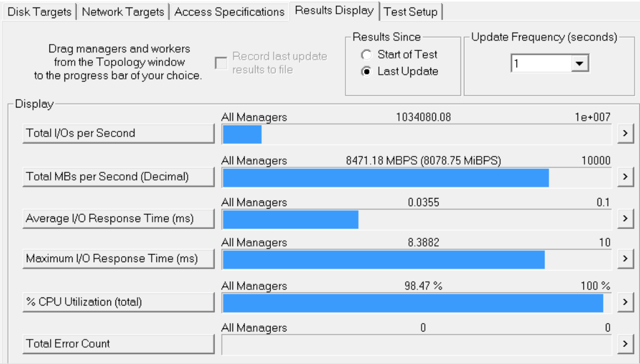Enable Record last update results to file
The image size is (640, 364).
220,63
